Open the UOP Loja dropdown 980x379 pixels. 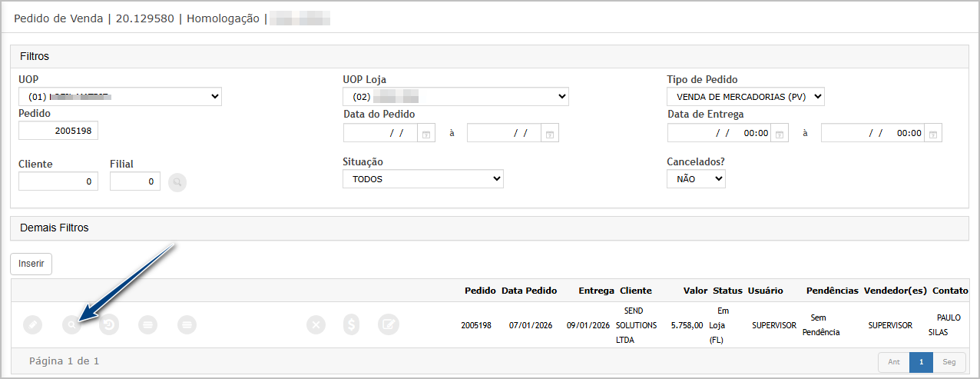[x=455, y=97]
